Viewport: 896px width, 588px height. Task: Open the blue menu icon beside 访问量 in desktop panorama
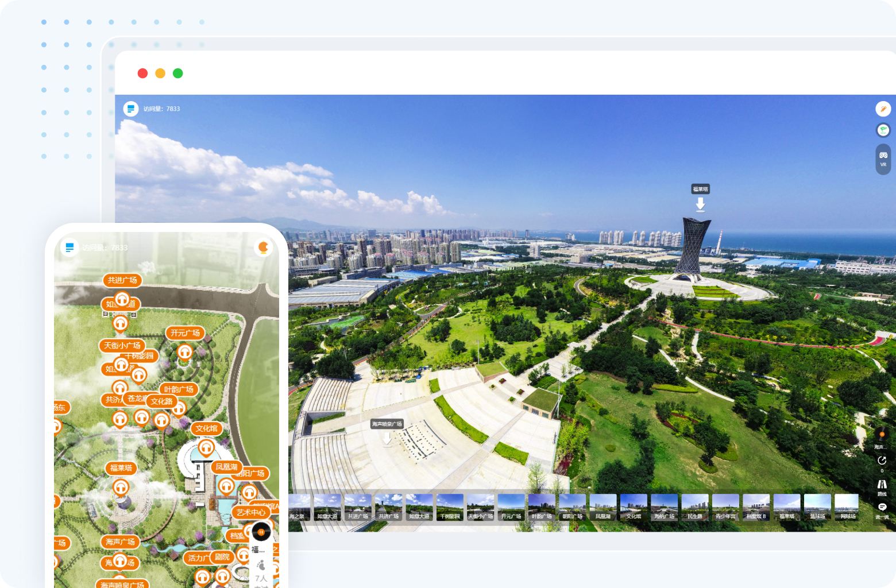[x=131, y=108]
